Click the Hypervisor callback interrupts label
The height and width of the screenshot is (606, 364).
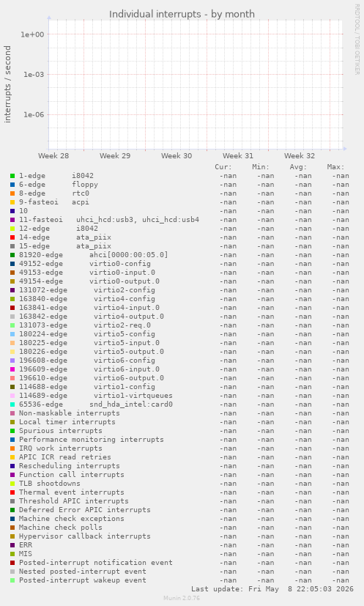pyautogui.click(x=85, y=536)
